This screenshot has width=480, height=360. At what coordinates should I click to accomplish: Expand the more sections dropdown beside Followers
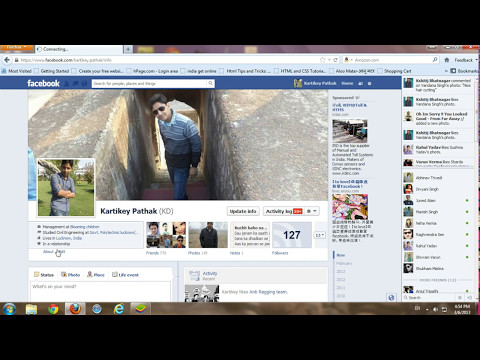tap(320, 235)
